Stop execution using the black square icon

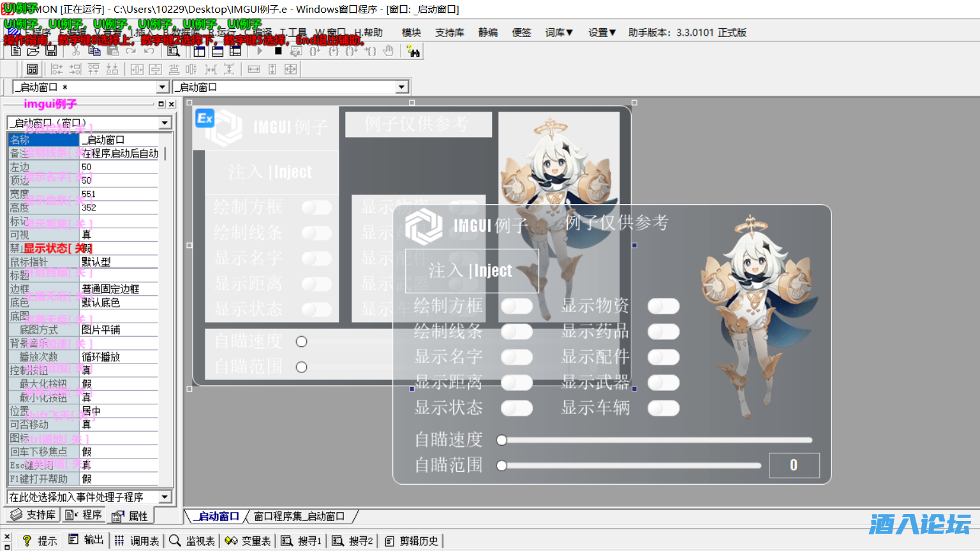[278, 51]
